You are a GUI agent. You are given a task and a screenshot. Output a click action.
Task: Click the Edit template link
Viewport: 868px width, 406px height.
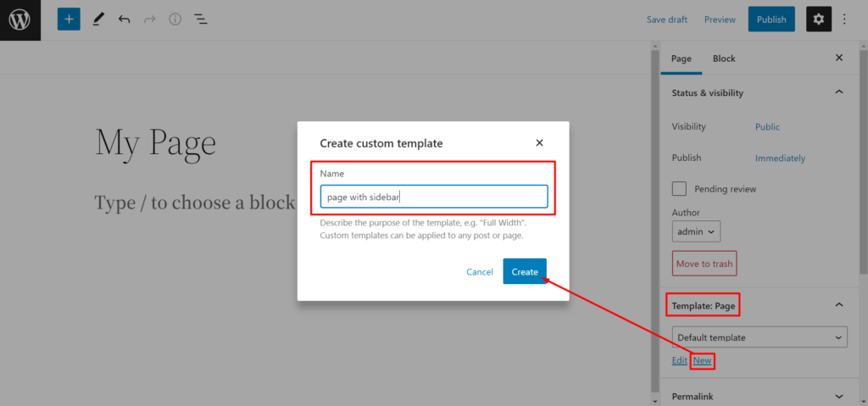tap(679, 360)
